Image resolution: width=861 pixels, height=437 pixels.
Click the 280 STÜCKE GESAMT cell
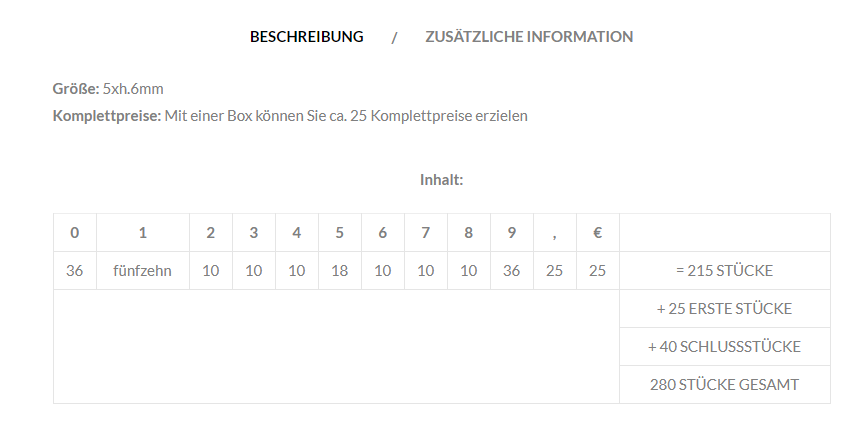coord(725,384)
